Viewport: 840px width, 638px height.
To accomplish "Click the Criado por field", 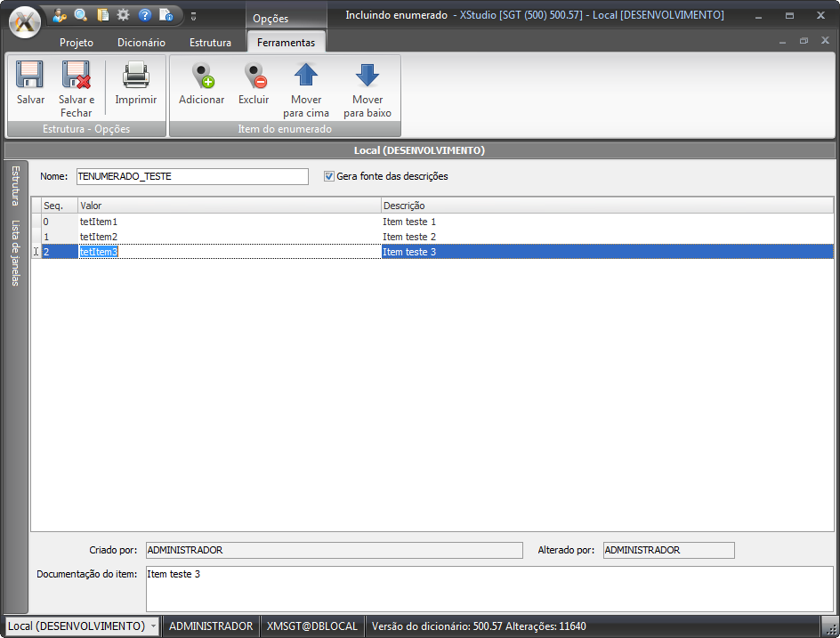I will click(335, 550).
